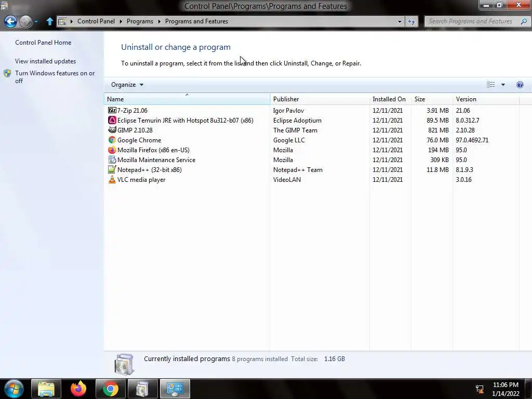Click the Control Panel taskbar icon
This screenshot has height=399, width=532.
[175, 389]
